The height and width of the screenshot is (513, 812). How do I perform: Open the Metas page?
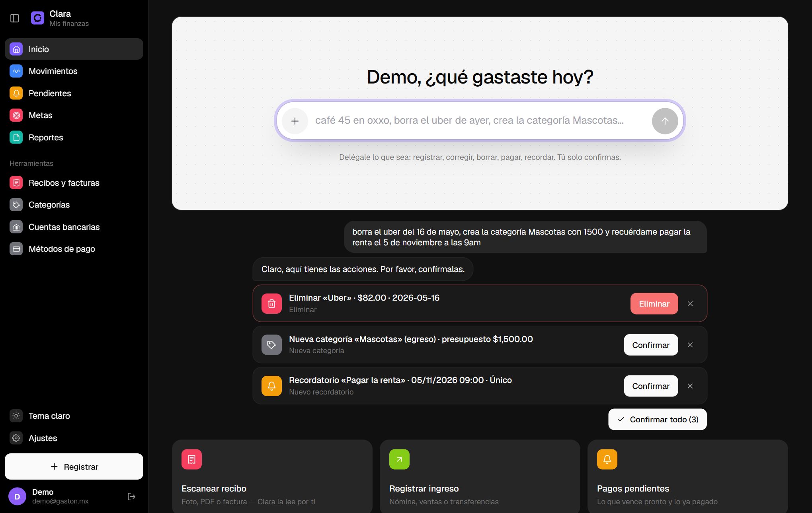[74, 115]
